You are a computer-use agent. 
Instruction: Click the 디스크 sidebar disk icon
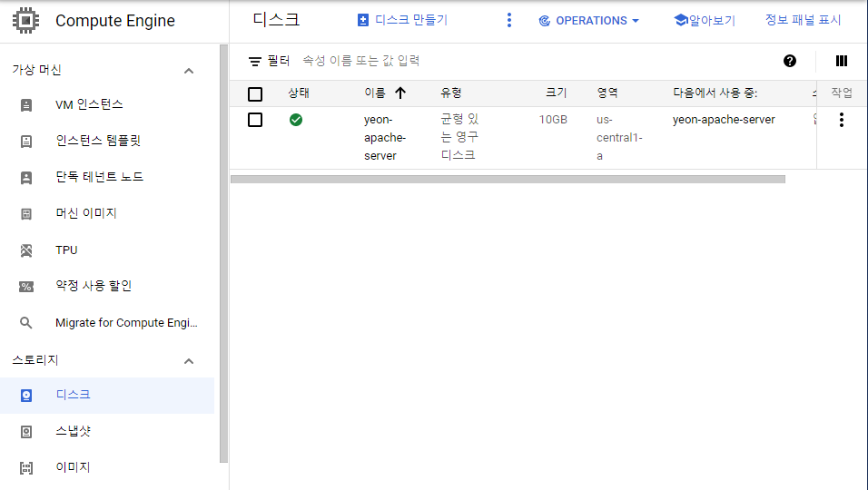26,396
